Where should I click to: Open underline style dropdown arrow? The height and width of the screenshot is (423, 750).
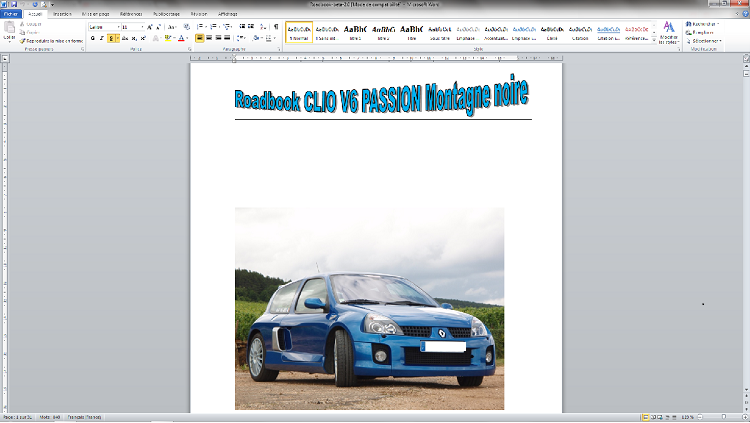(x=118, y=38)
